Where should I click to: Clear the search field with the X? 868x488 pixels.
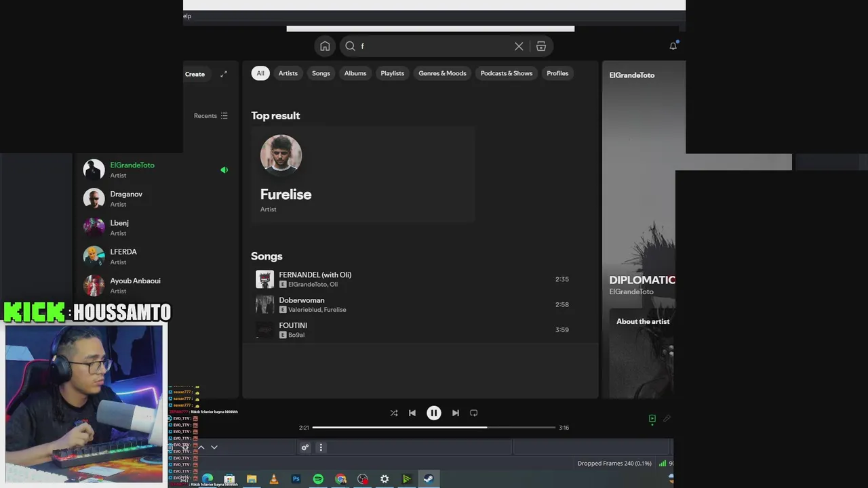(519, 46)
